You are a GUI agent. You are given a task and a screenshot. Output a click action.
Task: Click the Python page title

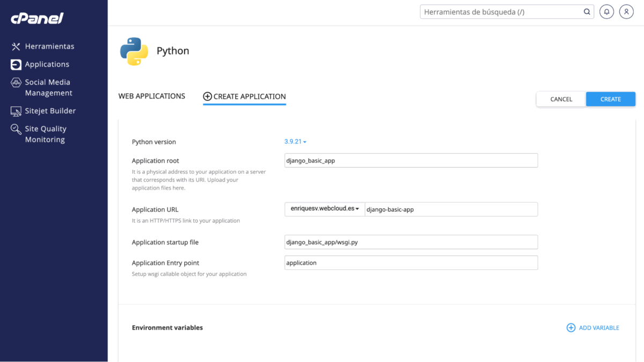coord(173,51)
